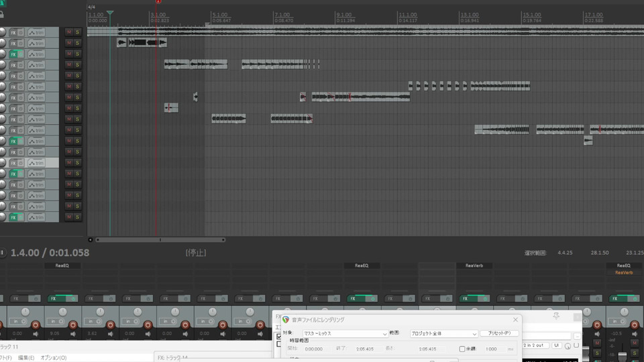This screenshot has width=644, height=362.
Task: Click the red marker at top of ruler
Action: [158, 1]
